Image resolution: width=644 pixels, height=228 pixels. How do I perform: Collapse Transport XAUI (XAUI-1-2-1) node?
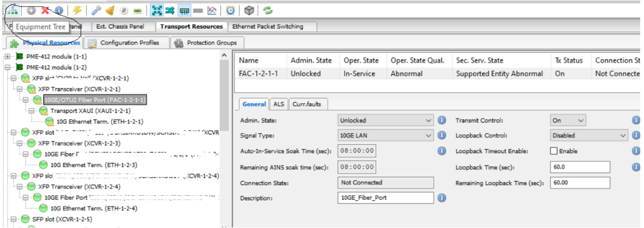pyautogui.click(x=31, y=111)
